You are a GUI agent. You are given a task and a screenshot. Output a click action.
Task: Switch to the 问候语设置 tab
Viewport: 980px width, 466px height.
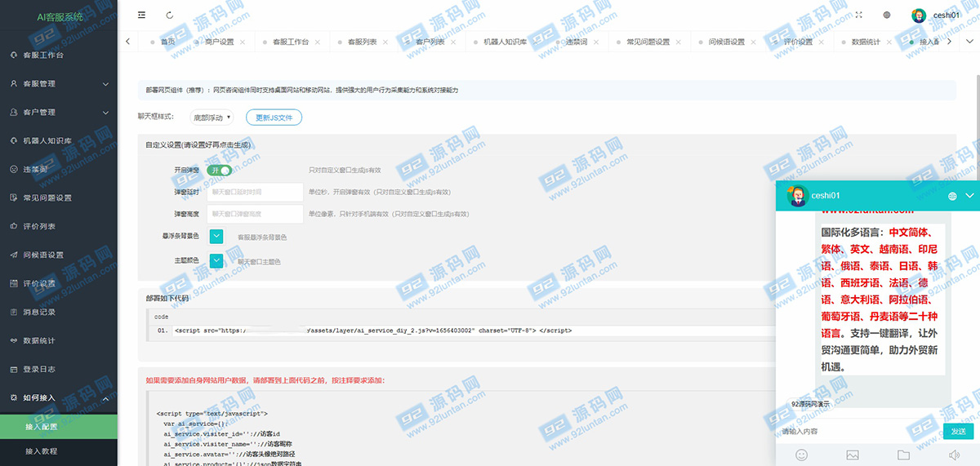point(726,42)
